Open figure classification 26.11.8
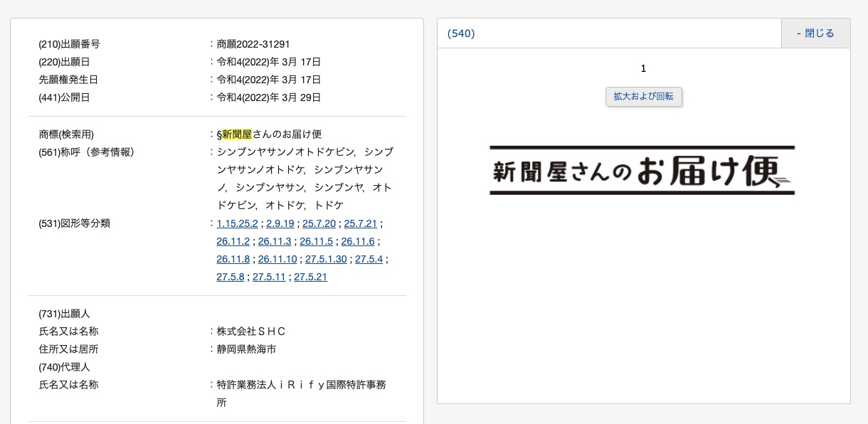Viewport: 868px width, 424px height. (x=233, y=259)
